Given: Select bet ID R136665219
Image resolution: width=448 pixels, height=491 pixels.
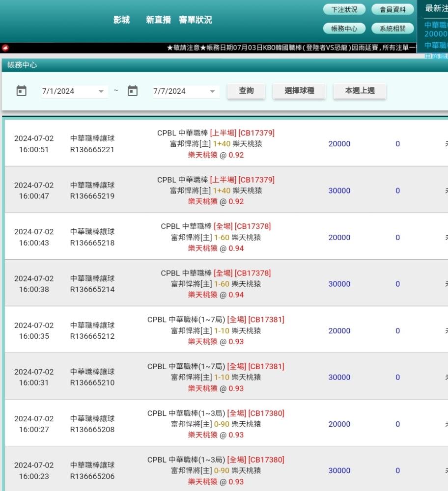Looking at the screenshot, I should (x=92, y=196).
